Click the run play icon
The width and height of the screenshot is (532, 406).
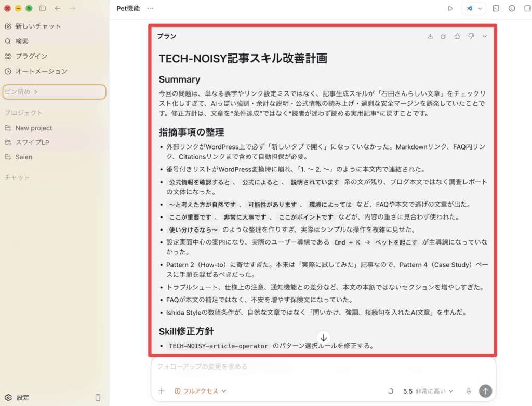pos(450,8)
